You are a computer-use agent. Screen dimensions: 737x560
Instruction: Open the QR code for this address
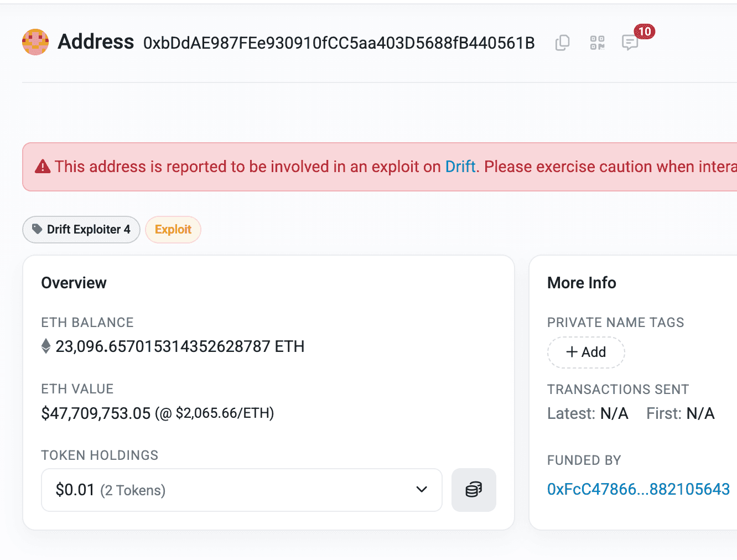point(597,43)
